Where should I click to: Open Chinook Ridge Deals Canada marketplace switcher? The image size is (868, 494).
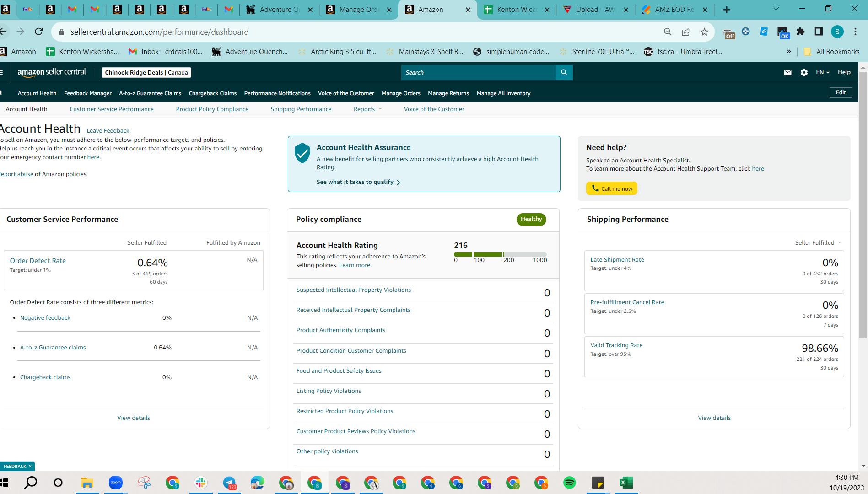pyautogui.click(x=146, y=72)
